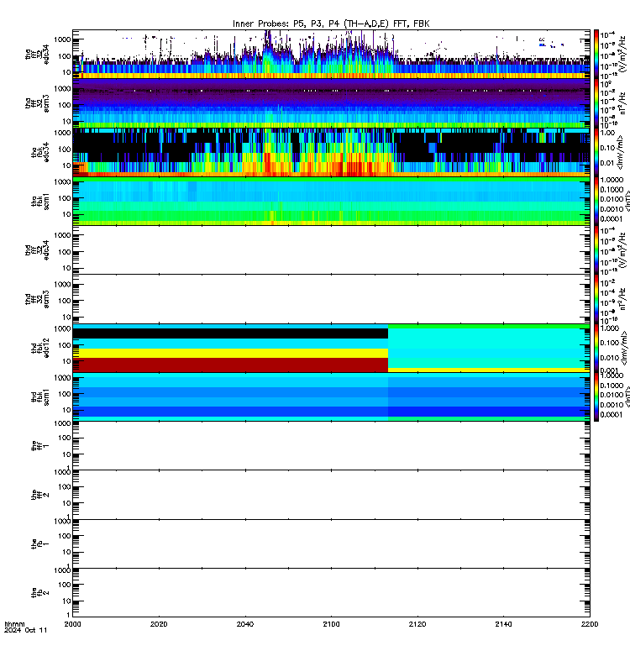This screenshot has height=672, width=630.
Task: Click the "the fff 2" panel axis label
Action: pyautogui.click(x=40, y=495)
